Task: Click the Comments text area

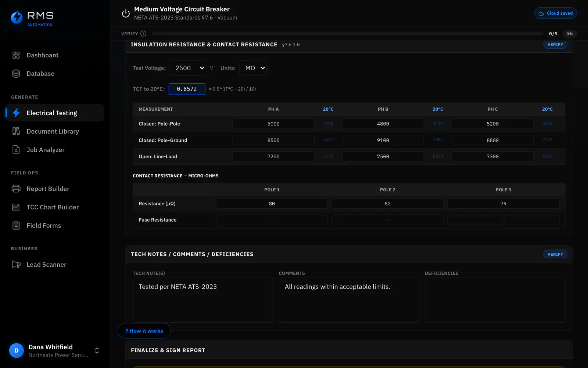Action: click(349, 300)
